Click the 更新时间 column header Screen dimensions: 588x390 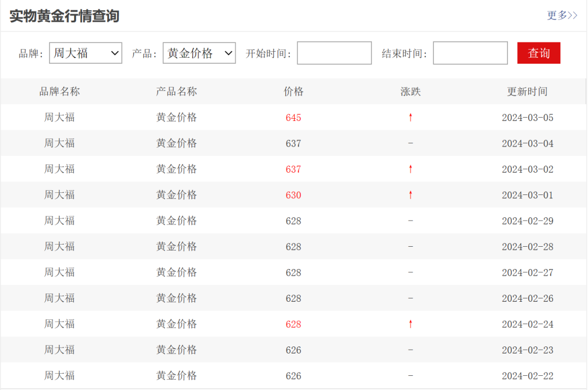coord(527,92)
